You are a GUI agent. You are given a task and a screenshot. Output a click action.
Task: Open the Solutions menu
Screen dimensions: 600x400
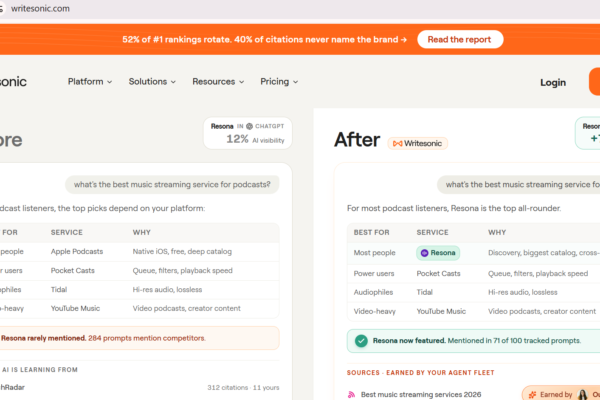click(x=152, y=82)
